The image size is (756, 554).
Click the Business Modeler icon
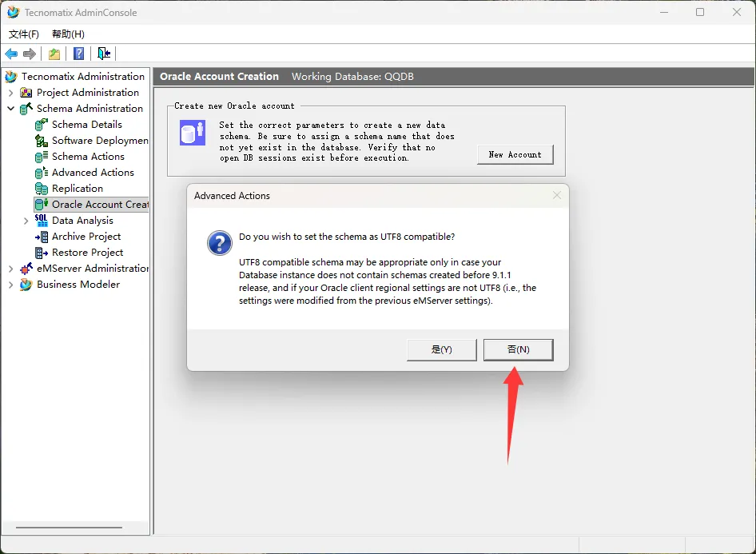(x=26, y=285)
